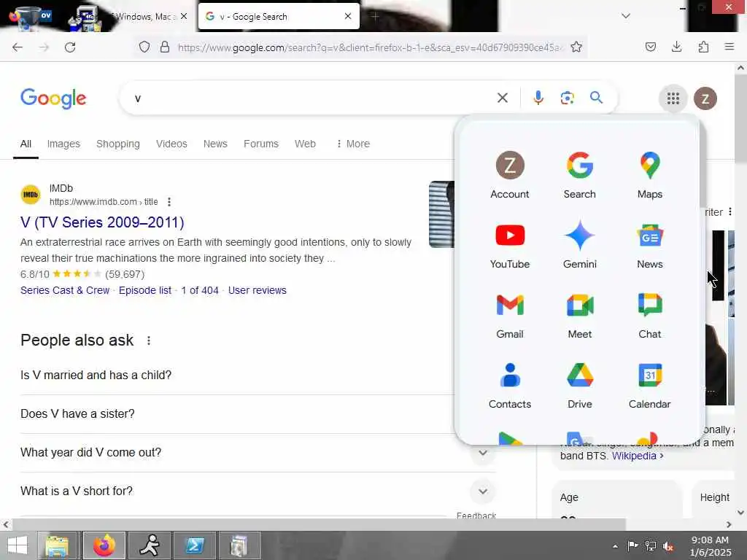The height and width of the screenshot is (560, 747).
Task: Open the Firefox hamburger application menu
Action: coord(729,47)
